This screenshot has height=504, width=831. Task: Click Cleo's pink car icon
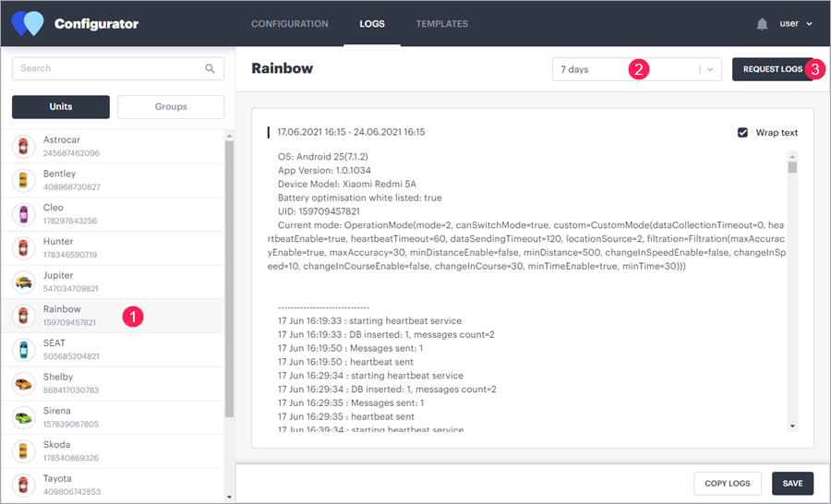tap(23, 214)
